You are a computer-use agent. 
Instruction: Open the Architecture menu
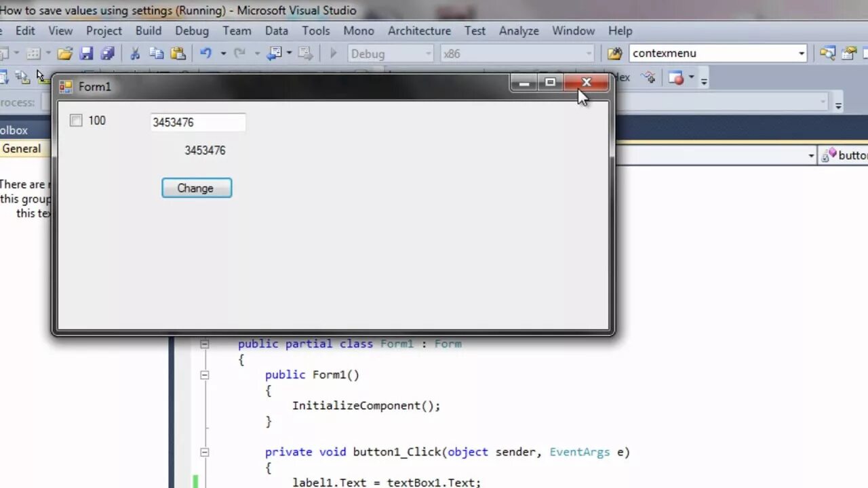pyautogui.click(x=419, y=30)
